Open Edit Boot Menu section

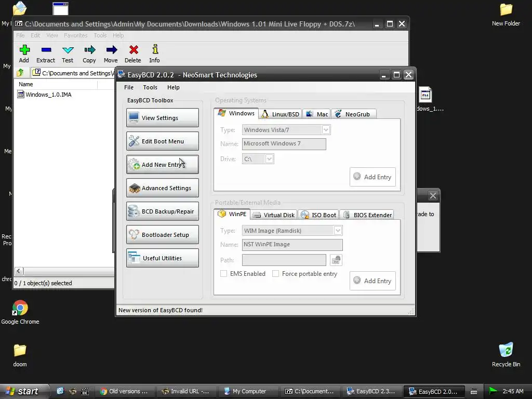point(163,141)
